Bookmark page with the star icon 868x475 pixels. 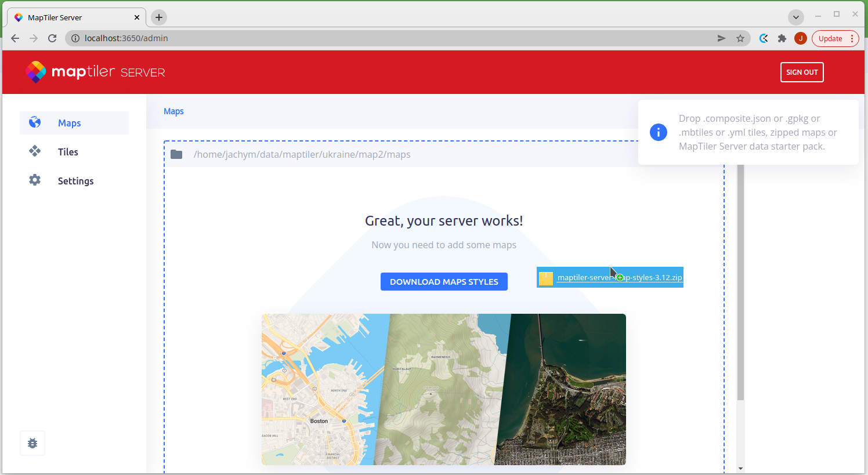tap(740, 38)
